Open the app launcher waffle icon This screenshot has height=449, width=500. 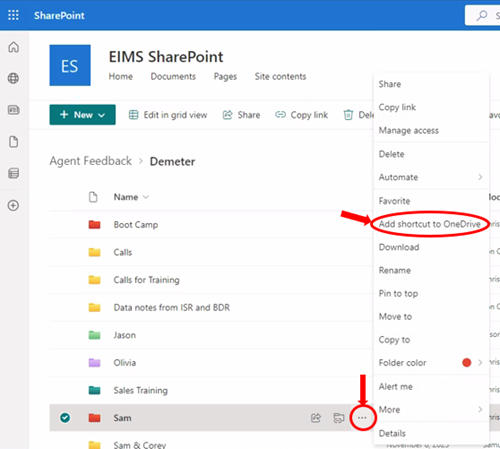tap(13, 15)
